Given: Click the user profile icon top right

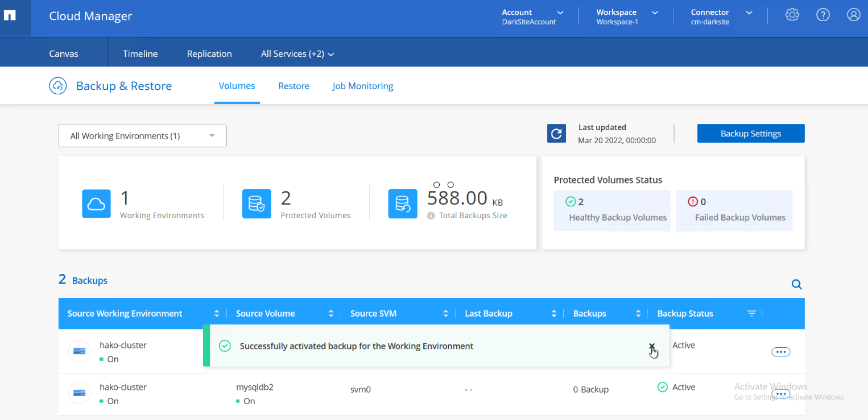Looking at the screenshot, I should [853, 15].
